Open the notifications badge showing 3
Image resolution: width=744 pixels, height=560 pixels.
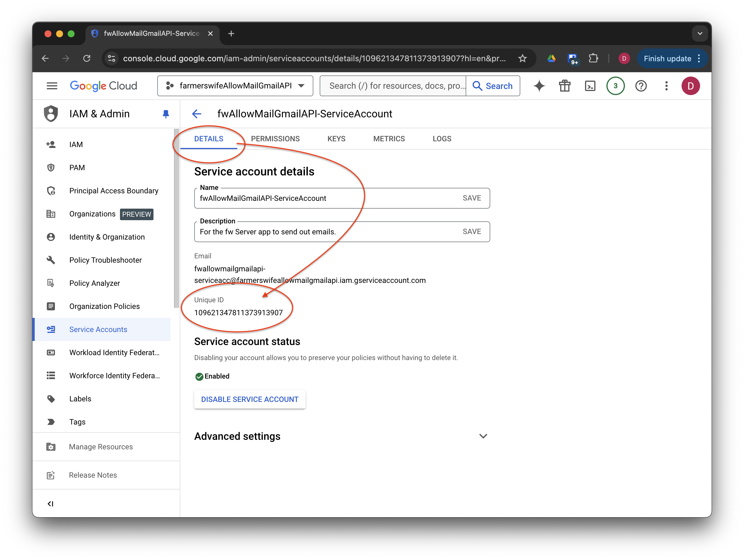(x=615, y=86)
